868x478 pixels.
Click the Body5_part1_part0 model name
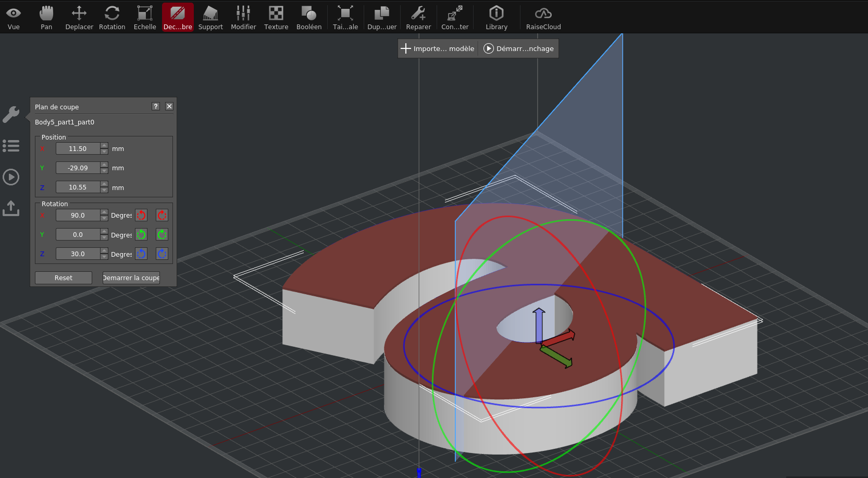tap(65, 122)
